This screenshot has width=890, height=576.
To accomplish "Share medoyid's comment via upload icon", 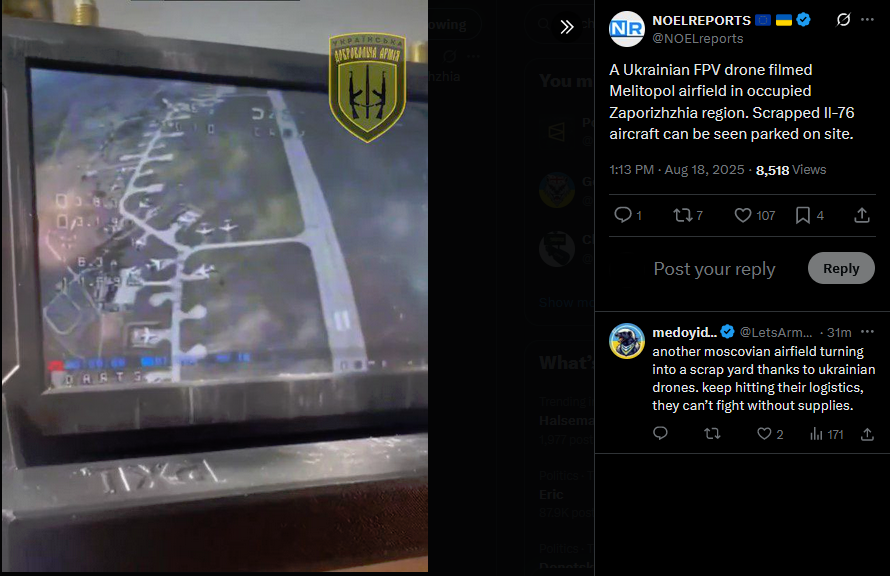I will tap(867, 434).
